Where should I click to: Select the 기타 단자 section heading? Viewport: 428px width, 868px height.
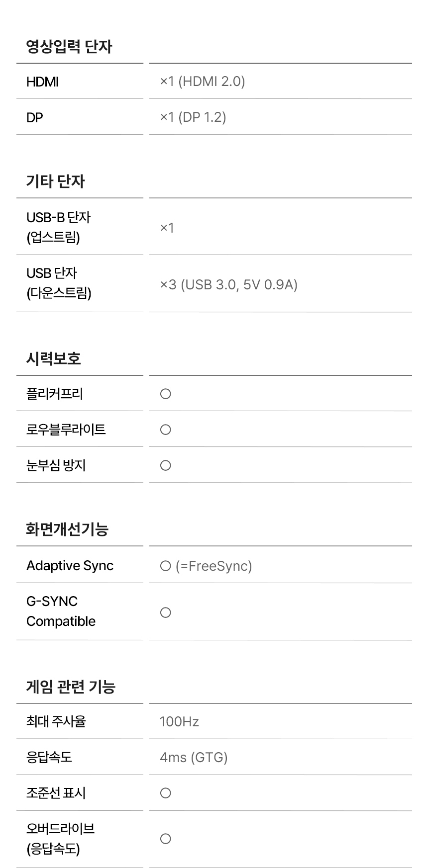[x=55, y=181]
